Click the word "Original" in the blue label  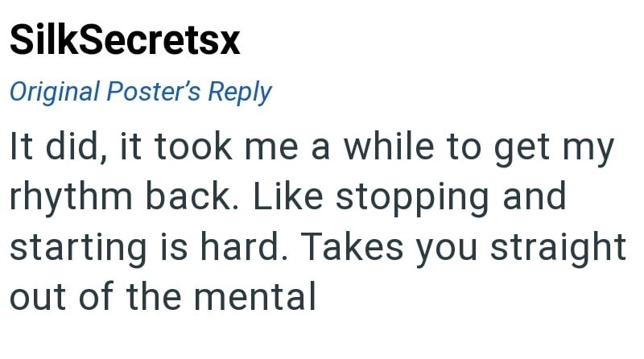coord(55,92)
